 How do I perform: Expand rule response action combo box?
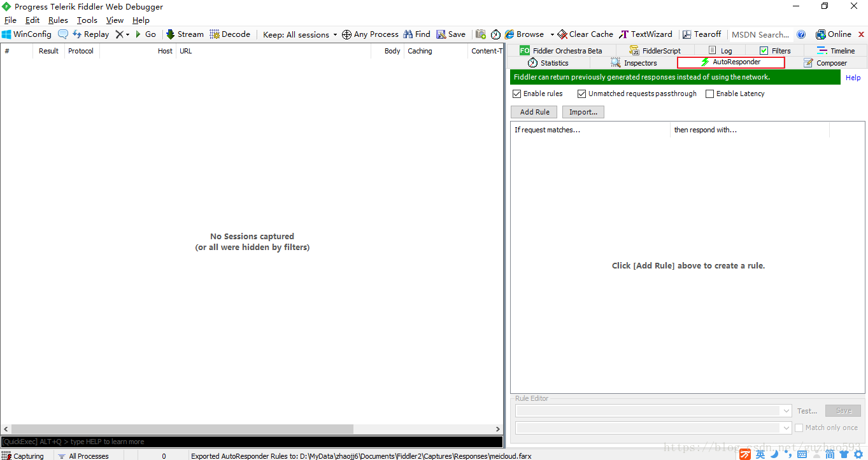(786, 428)
